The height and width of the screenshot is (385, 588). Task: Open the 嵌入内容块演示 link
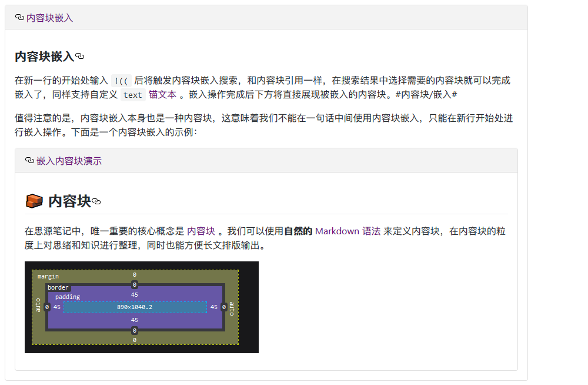point(69,161)
